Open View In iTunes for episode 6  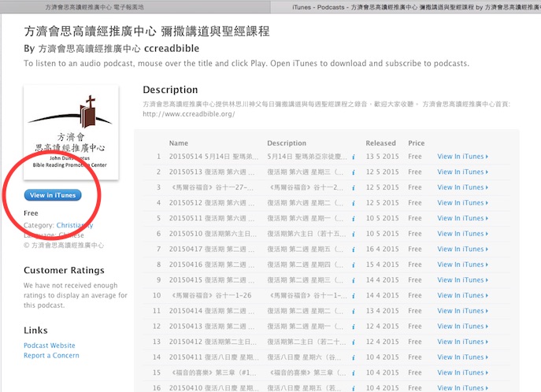tap(463, 234)
